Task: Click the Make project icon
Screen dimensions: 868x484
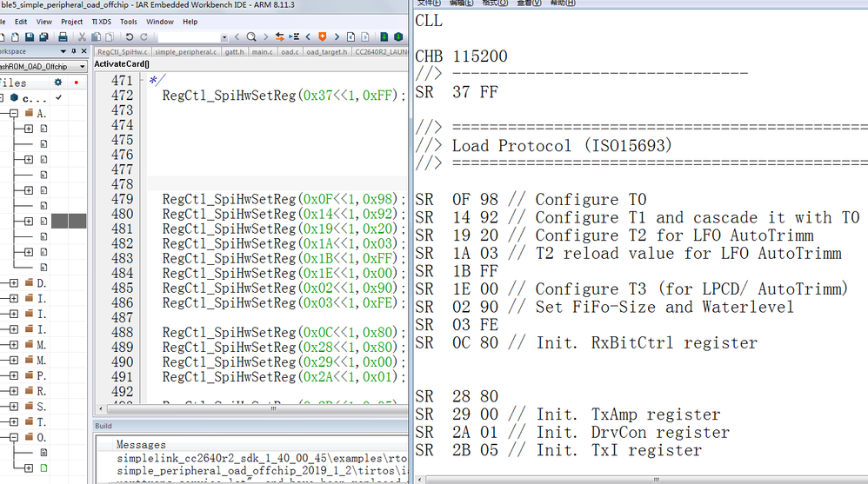Action: (x=398, y=37)
